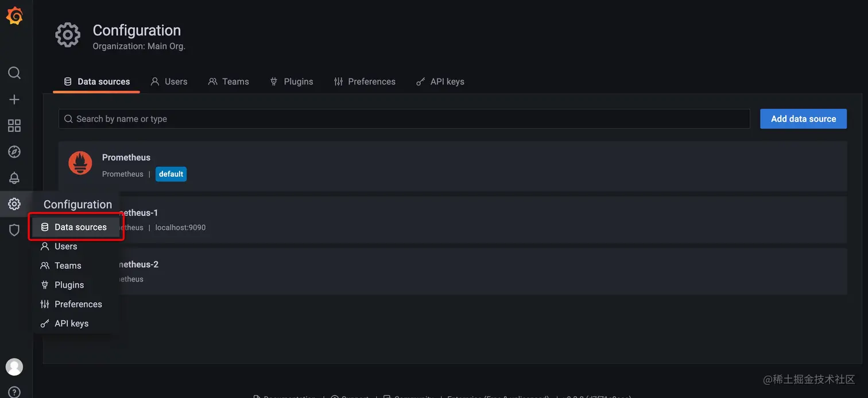The width and height of the screenshot is (868, 398).
Task: Switch to the Plugins tab
Action: 292,81
